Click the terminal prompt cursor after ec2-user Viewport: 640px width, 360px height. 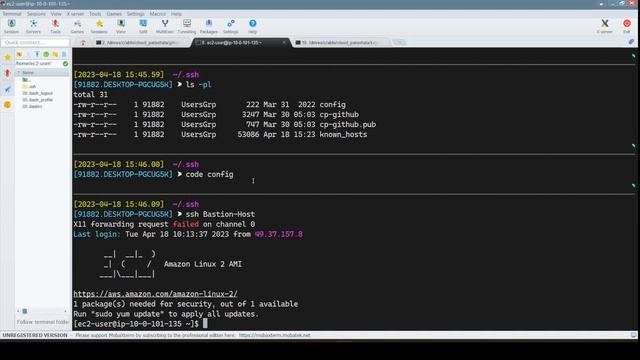205,324
